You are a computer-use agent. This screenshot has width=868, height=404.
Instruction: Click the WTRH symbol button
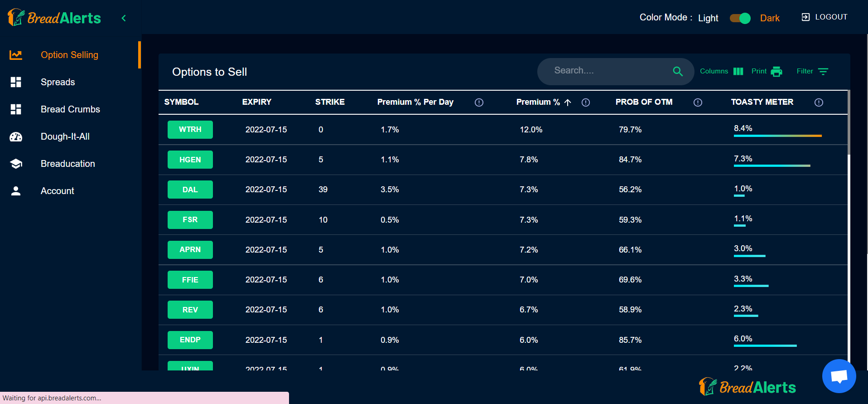tap(190, 130)
